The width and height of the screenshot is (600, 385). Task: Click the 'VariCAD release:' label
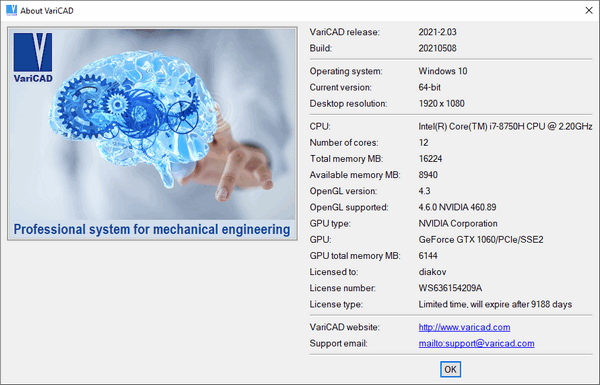pos(344,32)
